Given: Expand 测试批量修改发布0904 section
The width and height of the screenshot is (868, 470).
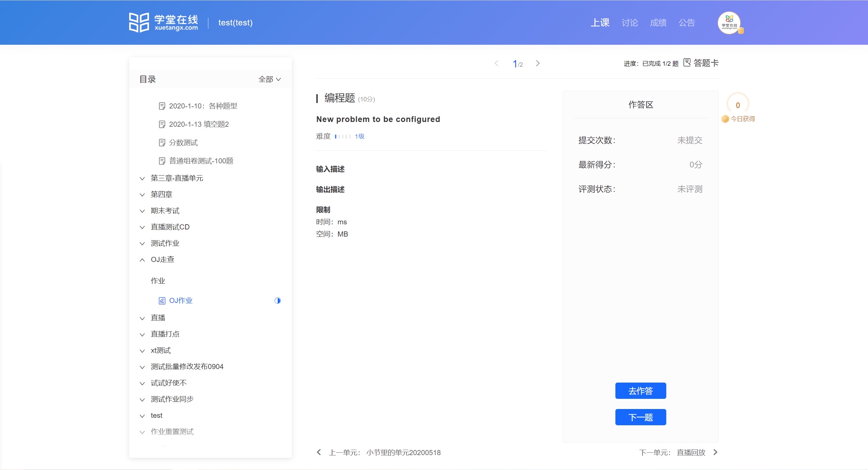Looking at the screenshot, I should click(x=142, y=367).
